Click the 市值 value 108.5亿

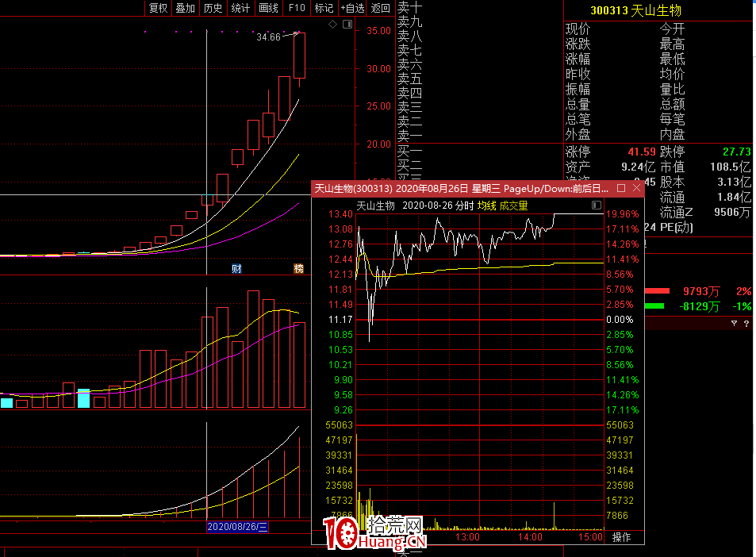[x=730, y=167]
